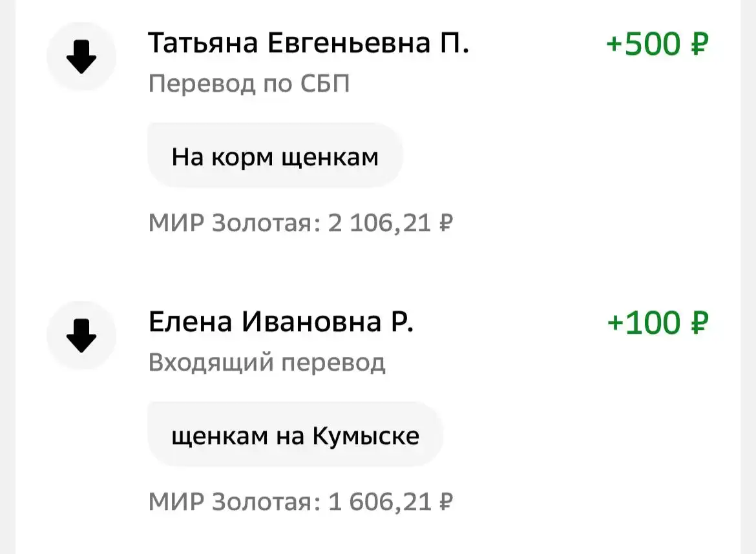Click the green +100 ₽ amount

[656, 323]
